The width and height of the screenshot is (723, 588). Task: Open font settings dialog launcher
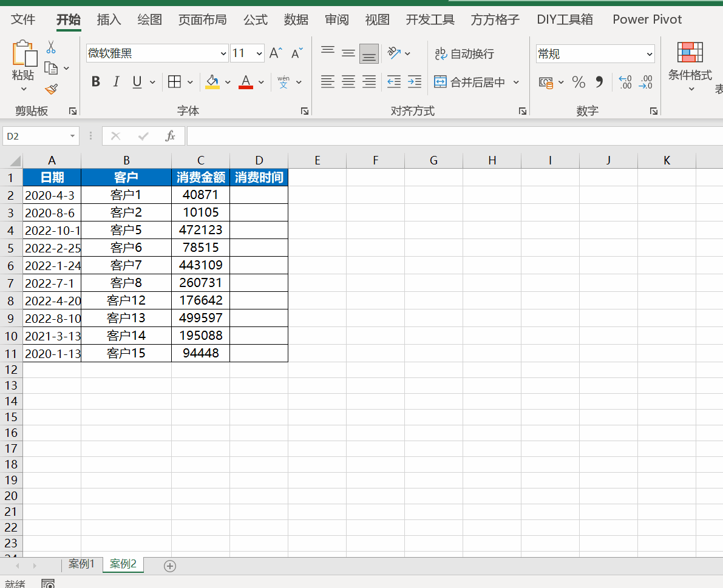click(304, 111)
